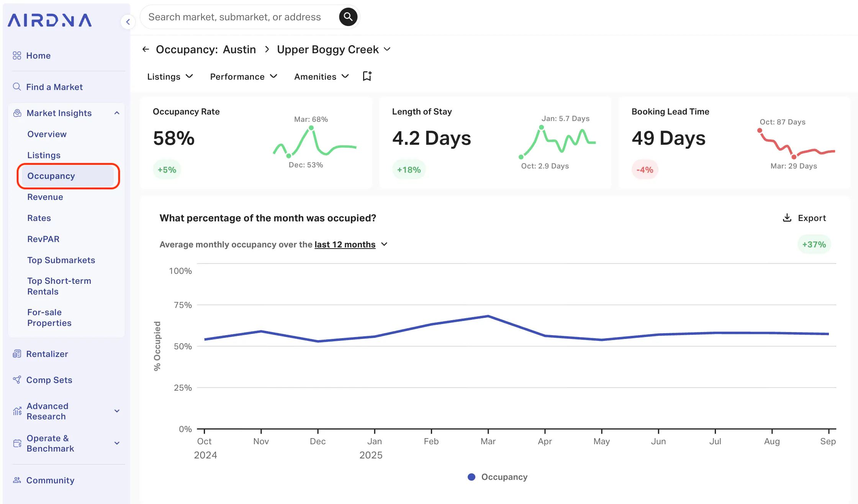The width and height of the screenshot is (858, 504).
Task: Change the last 12 months period
Action: coord(351,244)
